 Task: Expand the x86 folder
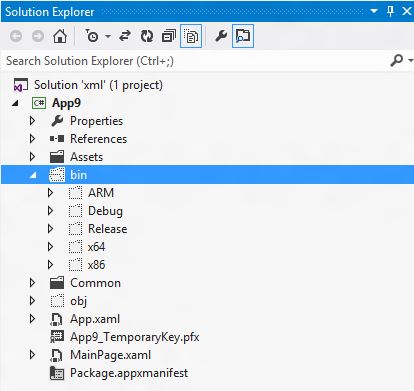click(x=50, y=265)
